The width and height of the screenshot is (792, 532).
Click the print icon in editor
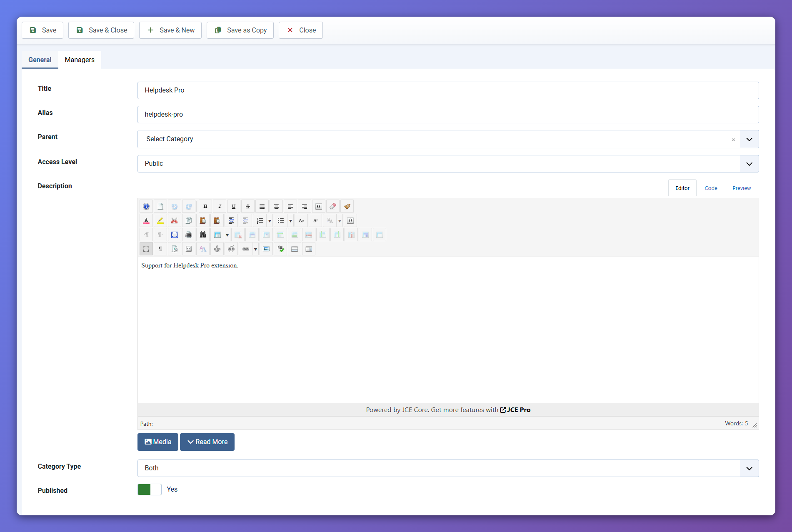pos(189,235)
